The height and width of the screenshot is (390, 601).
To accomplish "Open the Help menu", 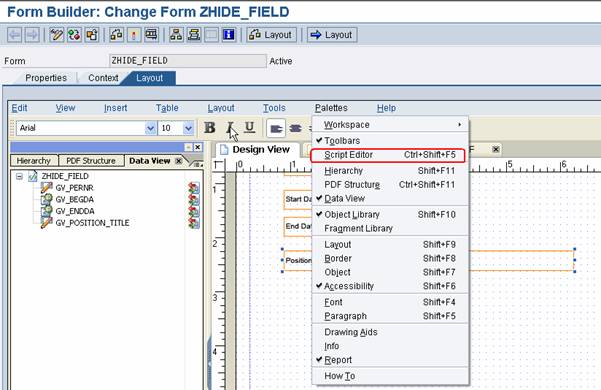I will click(x=386, y=108).
